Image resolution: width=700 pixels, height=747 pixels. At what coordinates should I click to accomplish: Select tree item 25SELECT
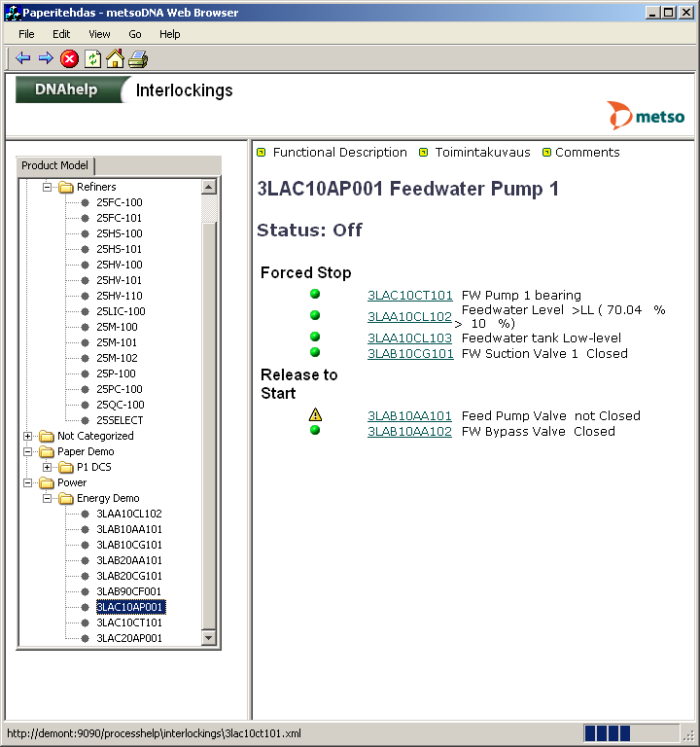coord(120,420)
